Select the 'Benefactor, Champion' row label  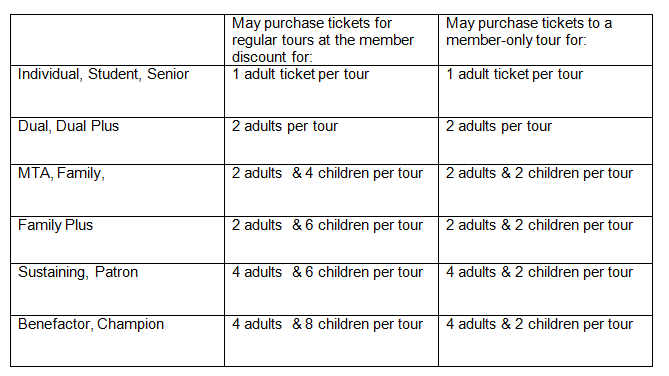pos(91,324)
